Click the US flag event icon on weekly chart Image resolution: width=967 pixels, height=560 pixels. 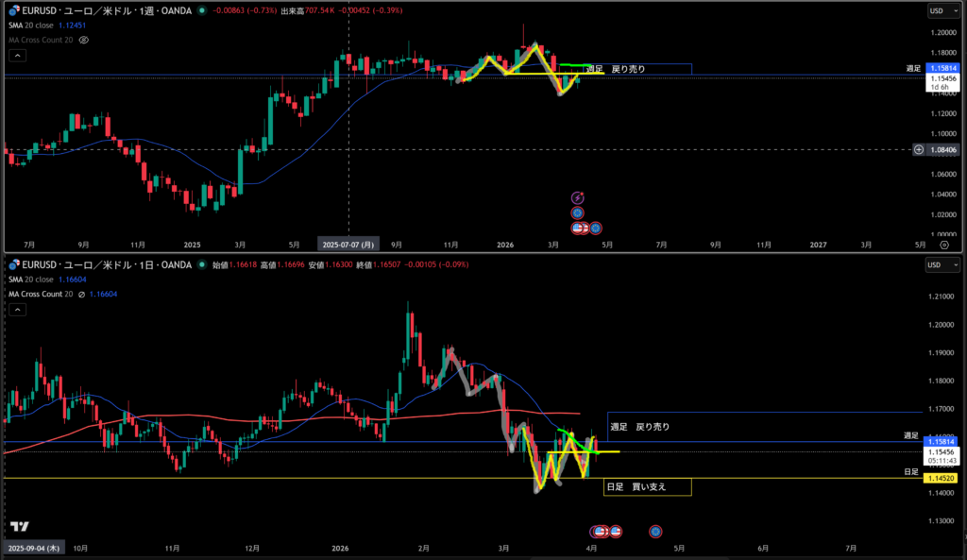(579, 228)
